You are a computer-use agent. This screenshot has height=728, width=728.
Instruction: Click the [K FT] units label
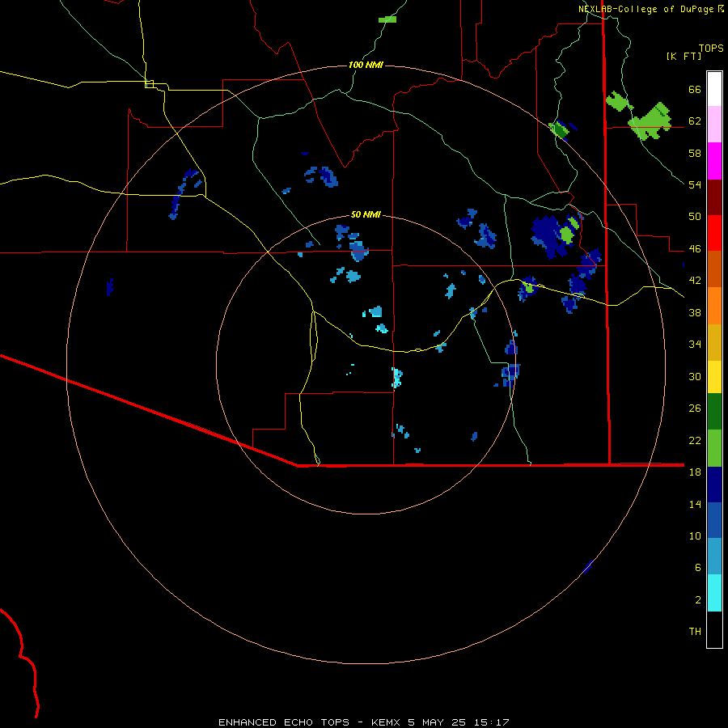pos(684,57)
